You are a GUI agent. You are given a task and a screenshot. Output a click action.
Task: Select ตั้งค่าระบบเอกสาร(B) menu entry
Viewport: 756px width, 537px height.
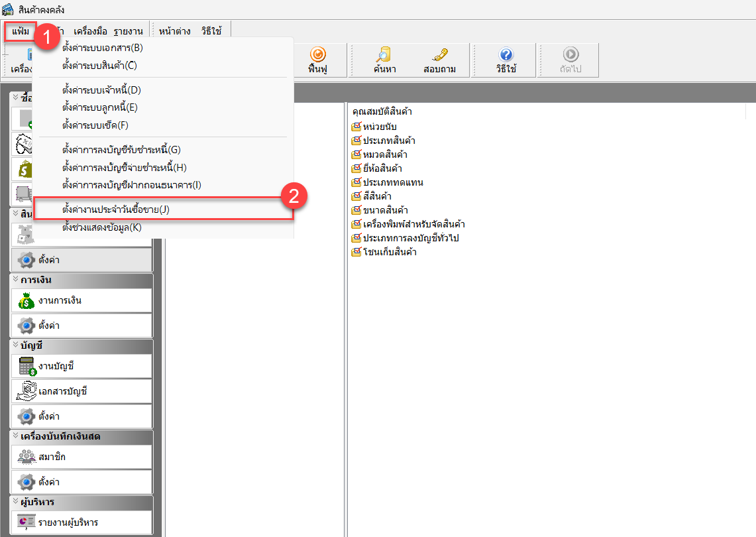coord(102,48)
